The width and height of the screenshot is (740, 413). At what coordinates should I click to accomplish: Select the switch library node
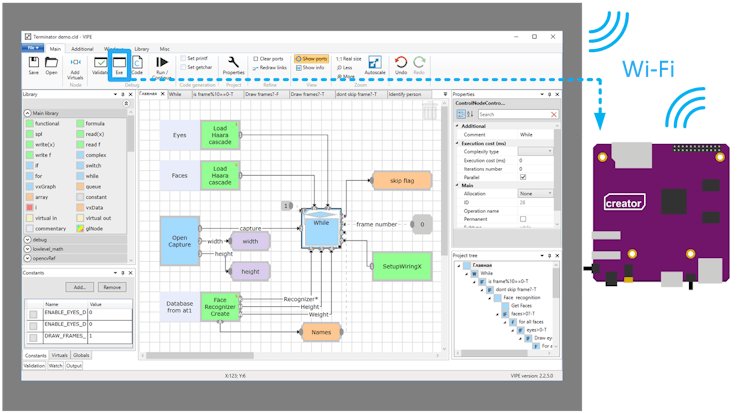point(89,165)
